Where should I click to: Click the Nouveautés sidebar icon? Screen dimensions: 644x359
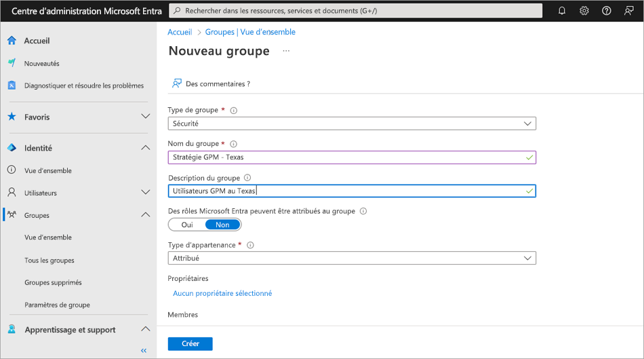pos(12,63)
